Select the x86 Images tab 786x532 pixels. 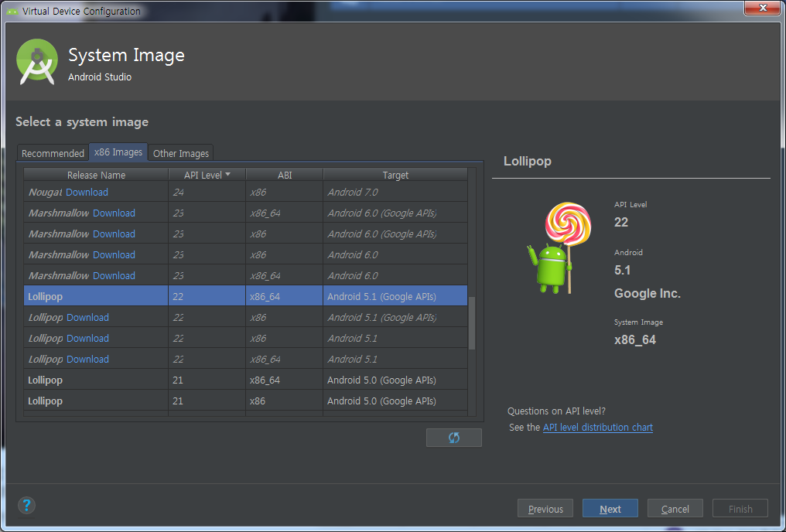[x=118, y=152]
